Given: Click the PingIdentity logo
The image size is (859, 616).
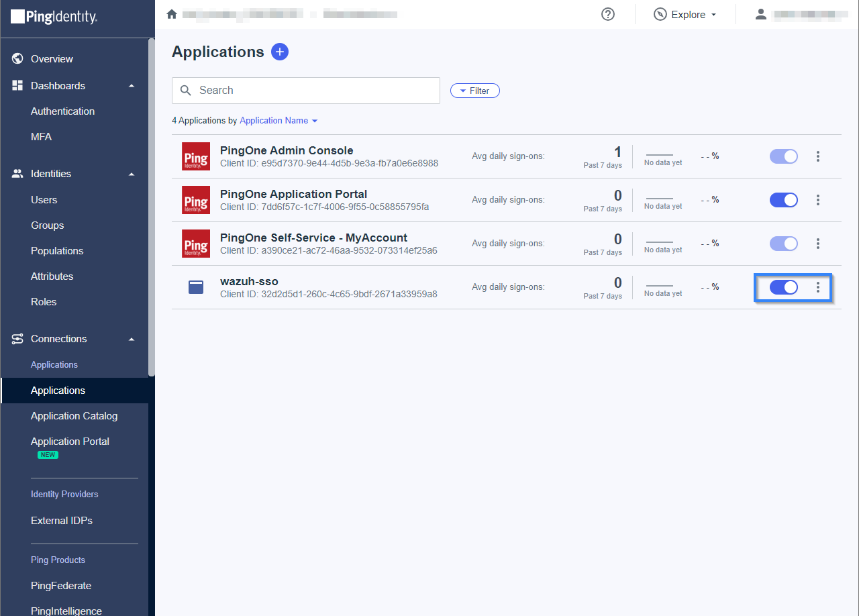Looking at the screenshot, I should click(x=54, y=17).
